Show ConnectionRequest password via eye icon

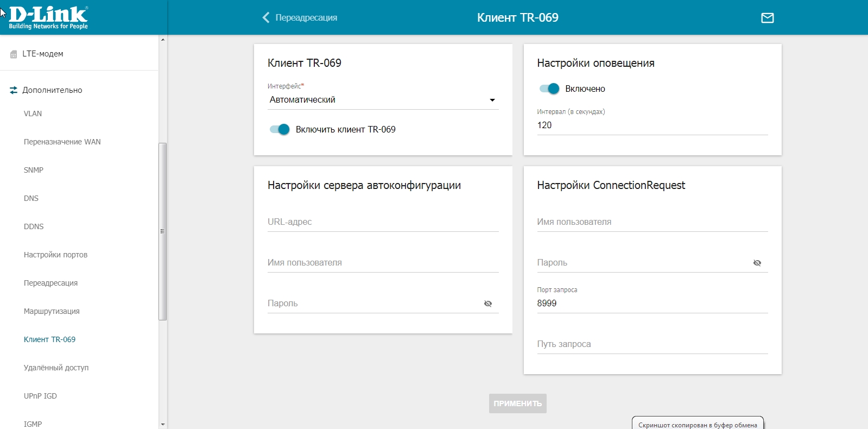757,263
